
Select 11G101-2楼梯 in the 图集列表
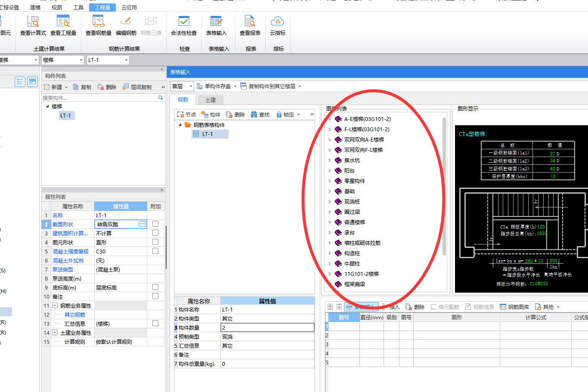(x=361, y=274)
